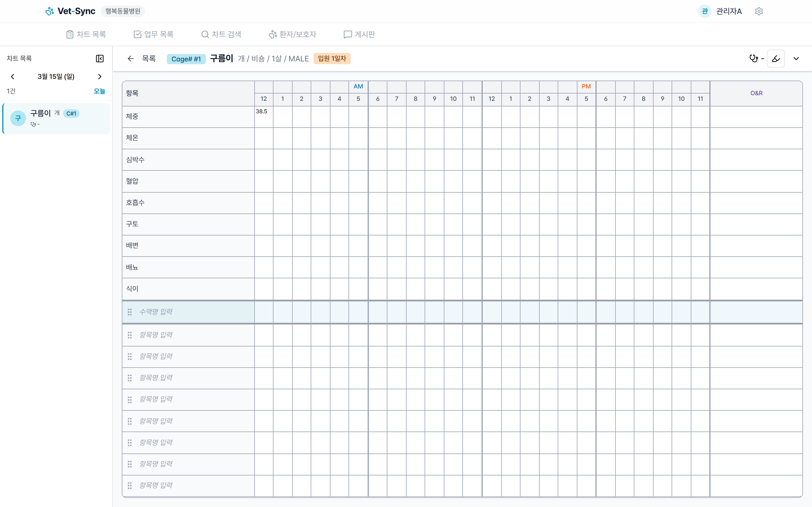The height and width of the screenshot is (507, 812).
Task: Click the back arrow next to 목록
Action: tap(131, 59)
